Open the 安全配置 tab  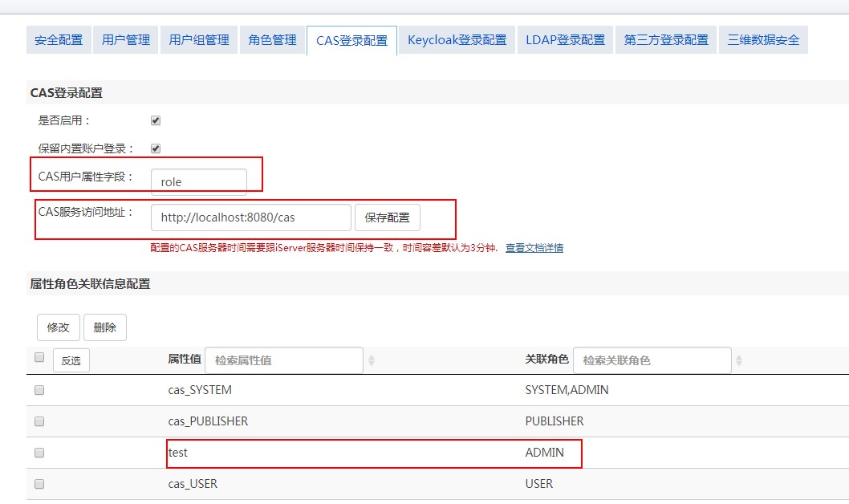tap(59, 40)
